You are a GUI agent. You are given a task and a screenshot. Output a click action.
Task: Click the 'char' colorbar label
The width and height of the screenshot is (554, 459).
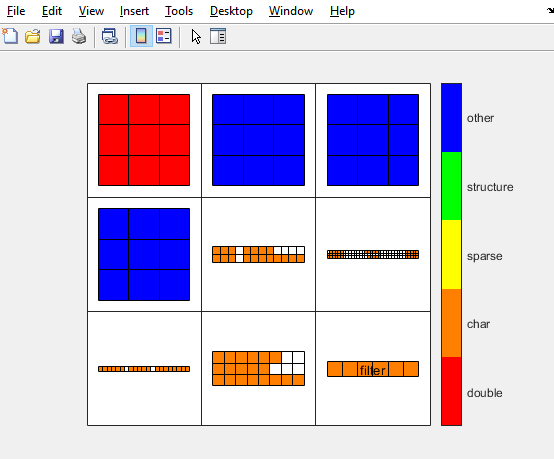[478, 324]
